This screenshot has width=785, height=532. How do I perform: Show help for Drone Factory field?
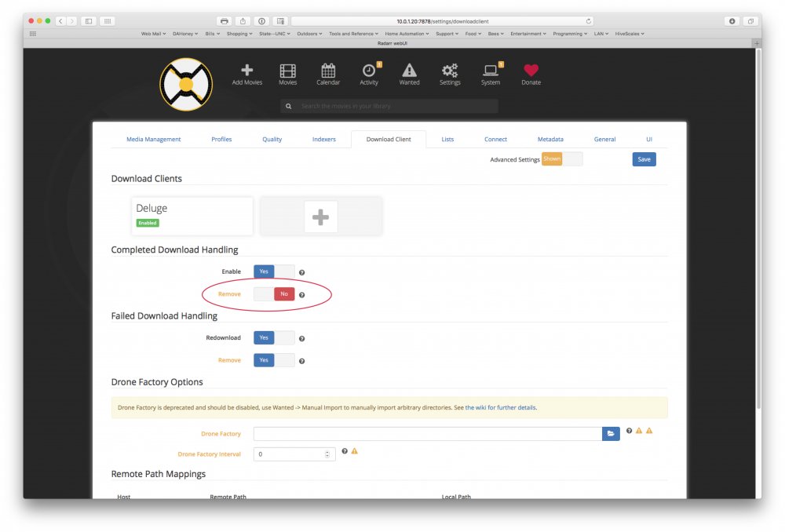click(629, 431)
